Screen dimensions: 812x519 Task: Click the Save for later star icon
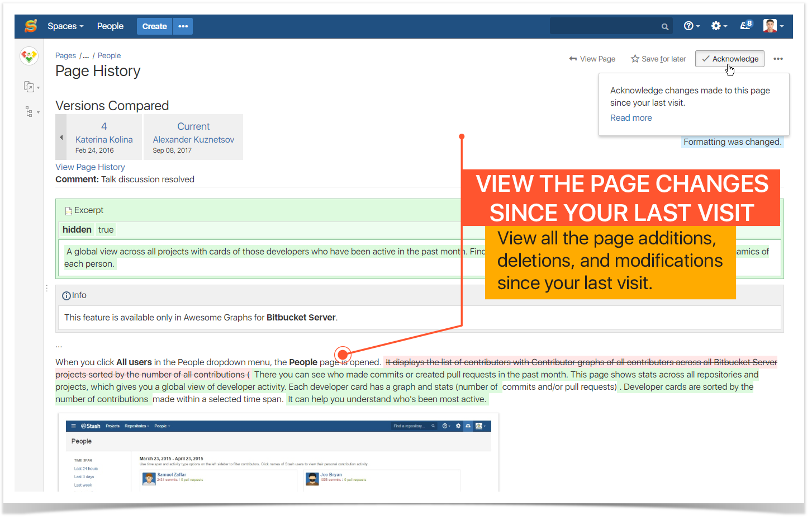635,59
